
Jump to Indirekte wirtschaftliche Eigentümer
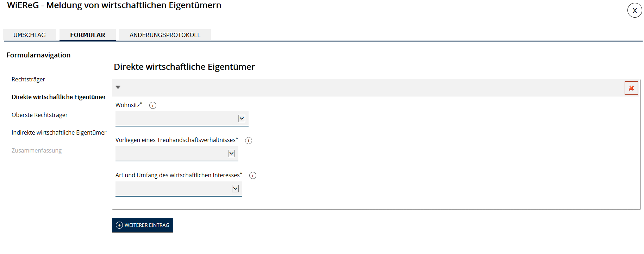point(59,132)
